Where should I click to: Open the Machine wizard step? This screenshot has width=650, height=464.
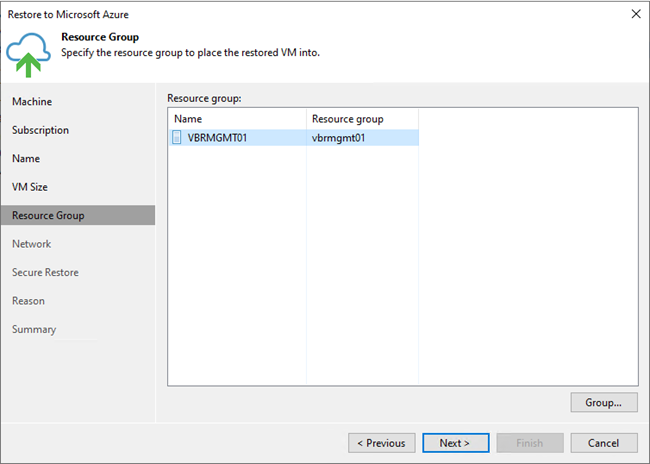[32, 102]
